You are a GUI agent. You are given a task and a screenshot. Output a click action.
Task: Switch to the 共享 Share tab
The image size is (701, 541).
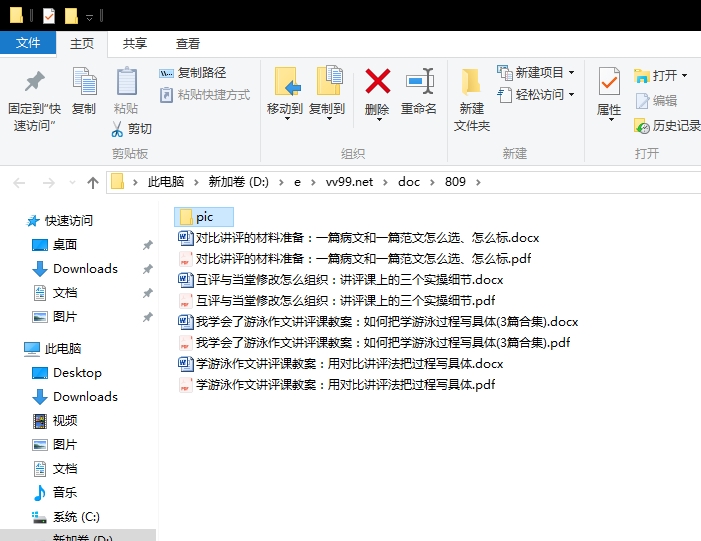[x=135, y=43]
